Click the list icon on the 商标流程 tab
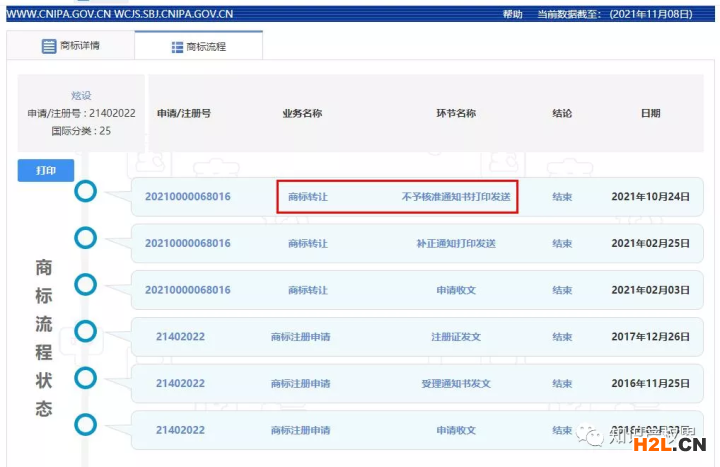The height and width of the screenshot is (467, 720). click(x=177, y=47)
